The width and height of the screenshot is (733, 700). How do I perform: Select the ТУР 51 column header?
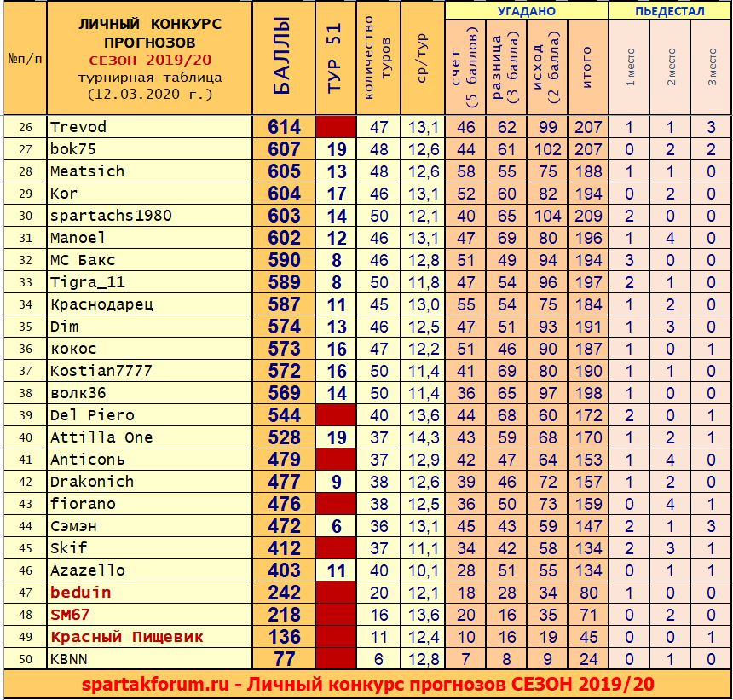pos(335,58)
